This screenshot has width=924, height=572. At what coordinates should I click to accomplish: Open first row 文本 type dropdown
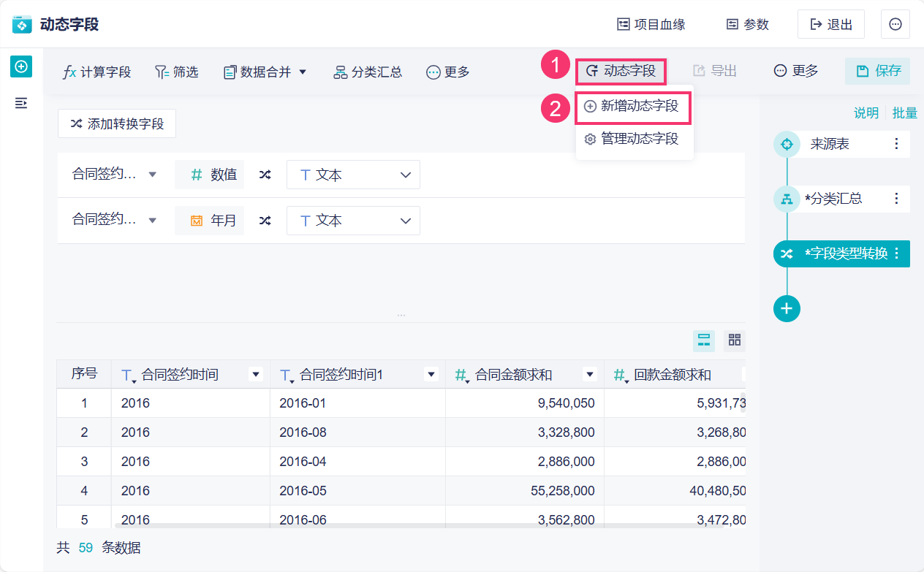tap(353, 175)
